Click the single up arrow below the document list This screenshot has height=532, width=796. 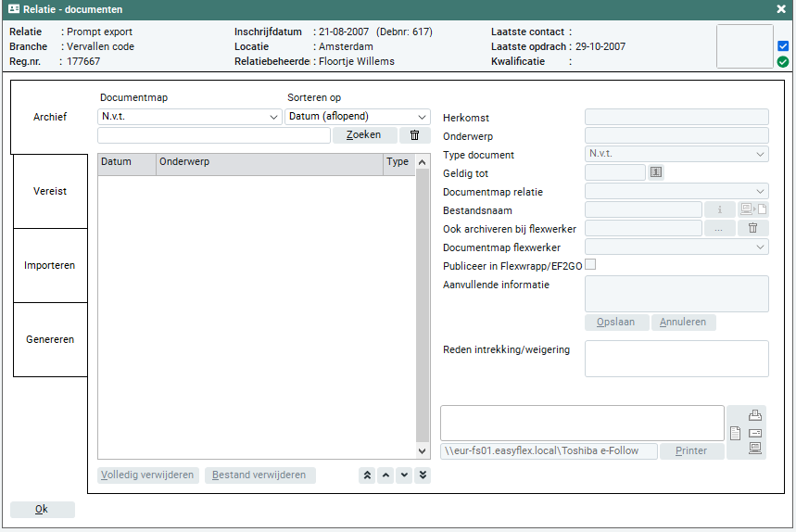386,475
